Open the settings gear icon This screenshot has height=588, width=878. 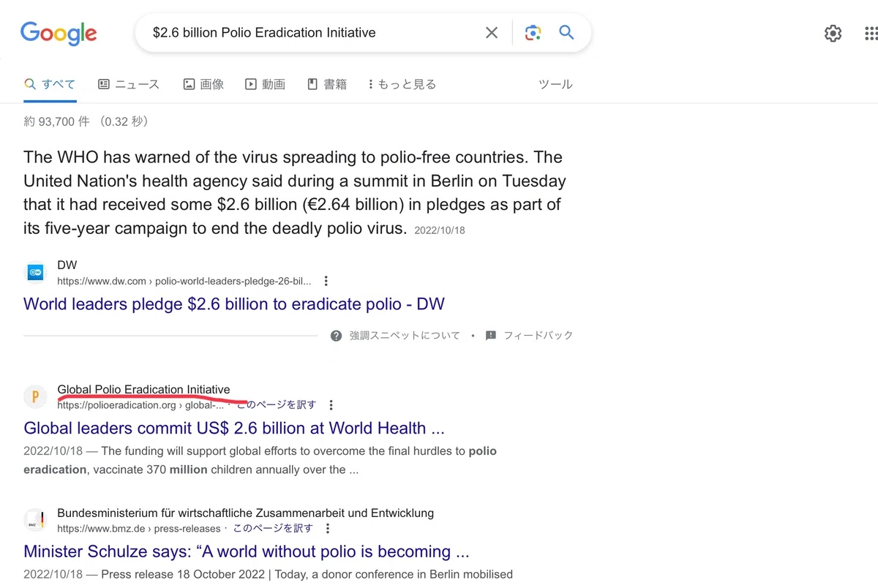click(833, 33)
